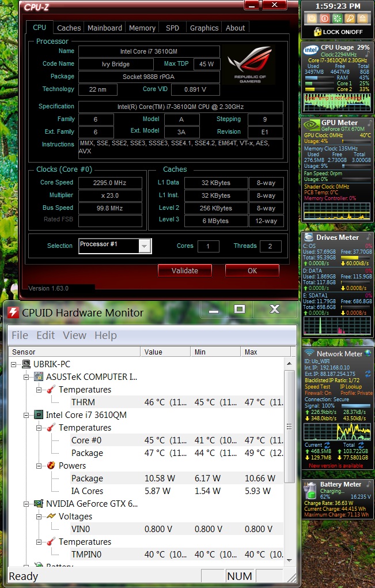Collapse Temperatures under ASUSTeK
375x588 pixels.
(x=39, y=390)
